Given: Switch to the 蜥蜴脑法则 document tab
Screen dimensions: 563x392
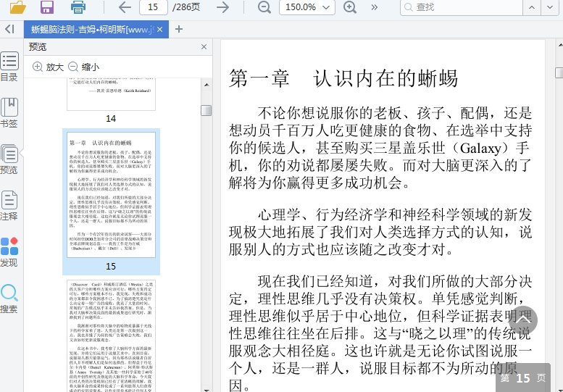Looking at the screenshot, I should (x=91, y=30).
